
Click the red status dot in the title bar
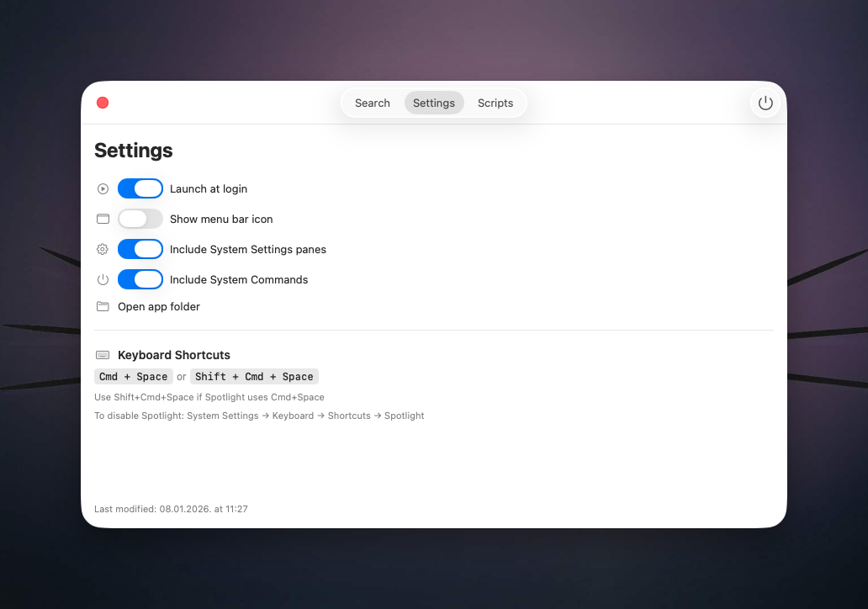(103, 103)
